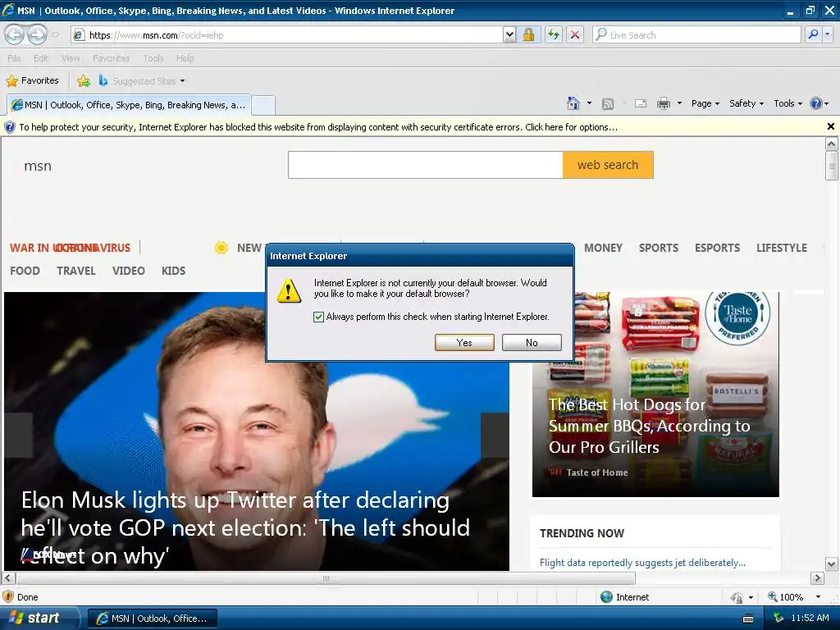Viewport: 840px width, 630px height.
Task: Click the horizontal scrollbar right arrow
Action: pos(817,578)
